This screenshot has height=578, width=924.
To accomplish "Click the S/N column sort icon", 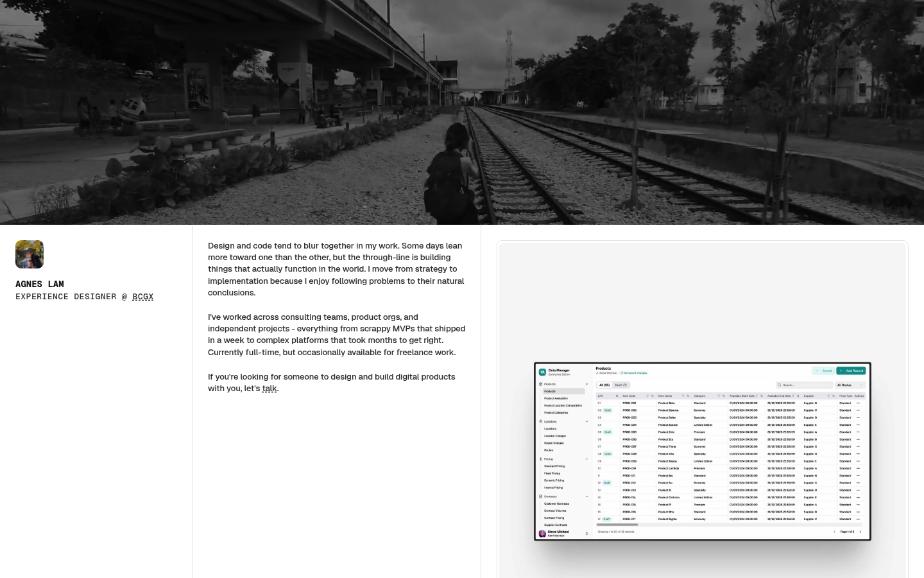I will tap(617, 396).
